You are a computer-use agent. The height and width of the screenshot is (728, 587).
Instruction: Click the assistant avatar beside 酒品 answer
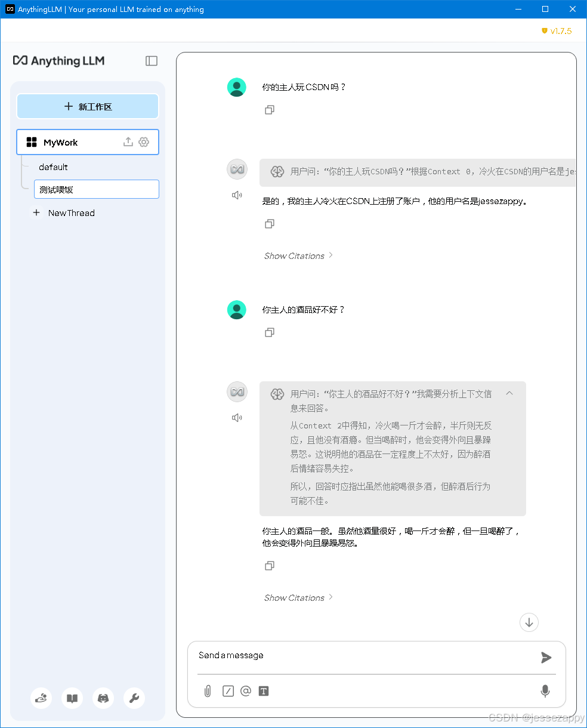coord(237,392)
